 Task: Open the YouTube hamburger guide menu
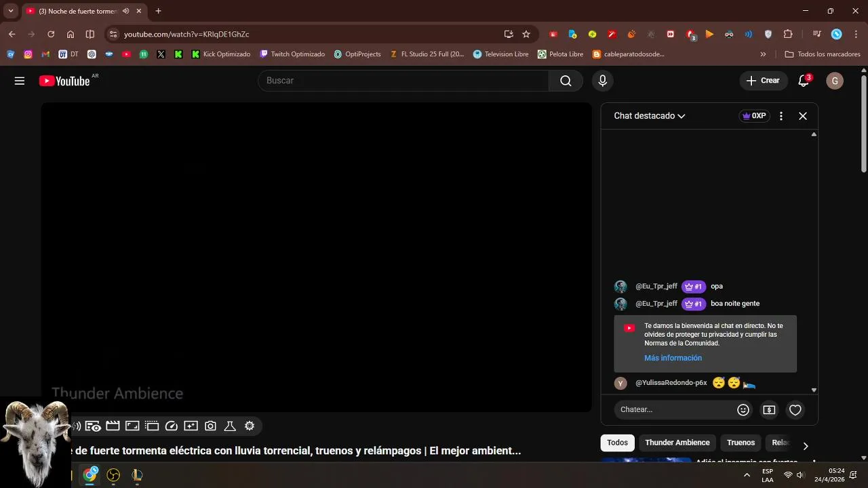pos(20,81)
